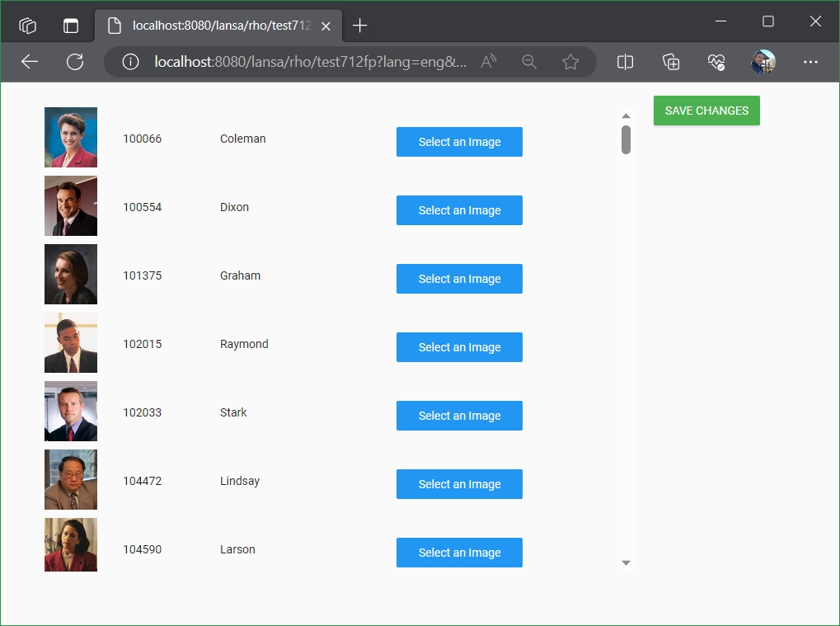Open Browser essentials heart icon
Viewport: 840px width, 626px height.
716,62
